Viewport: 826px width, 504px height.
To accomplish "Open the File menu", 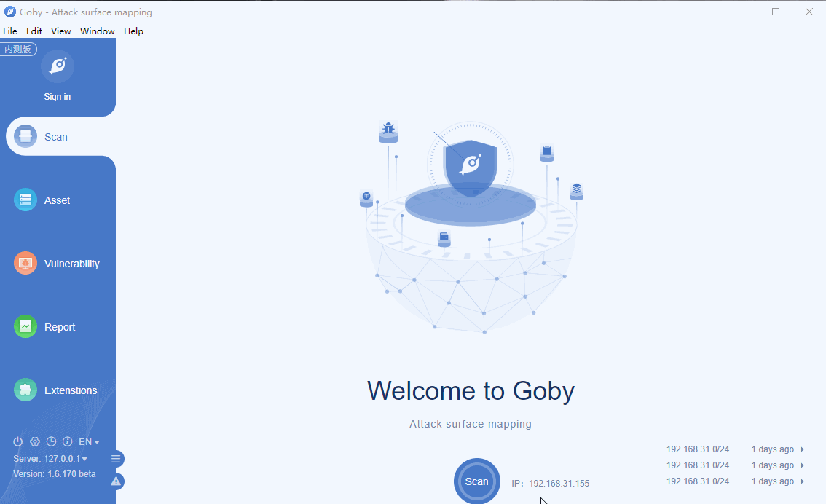I will click(10, 31).
